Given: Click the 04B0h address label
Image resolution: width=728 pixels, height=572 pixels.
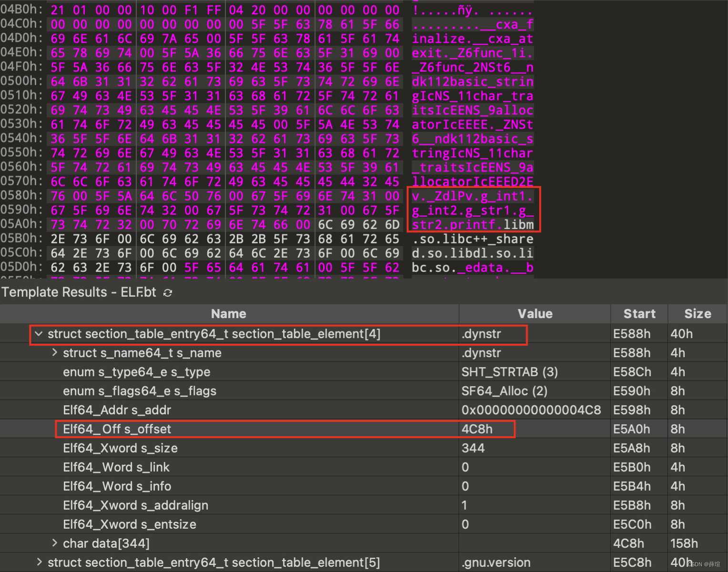Looking at the screenshot, I should coord(21,10).
